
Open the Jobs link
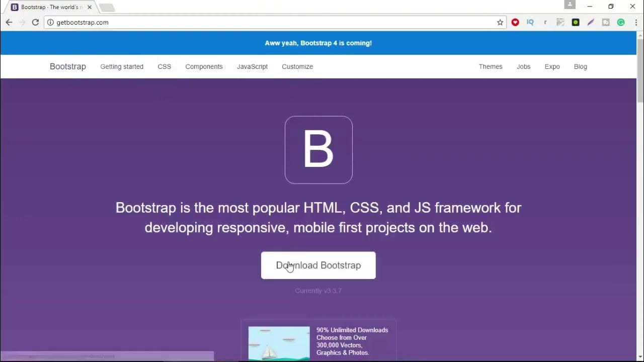[523, 66]
